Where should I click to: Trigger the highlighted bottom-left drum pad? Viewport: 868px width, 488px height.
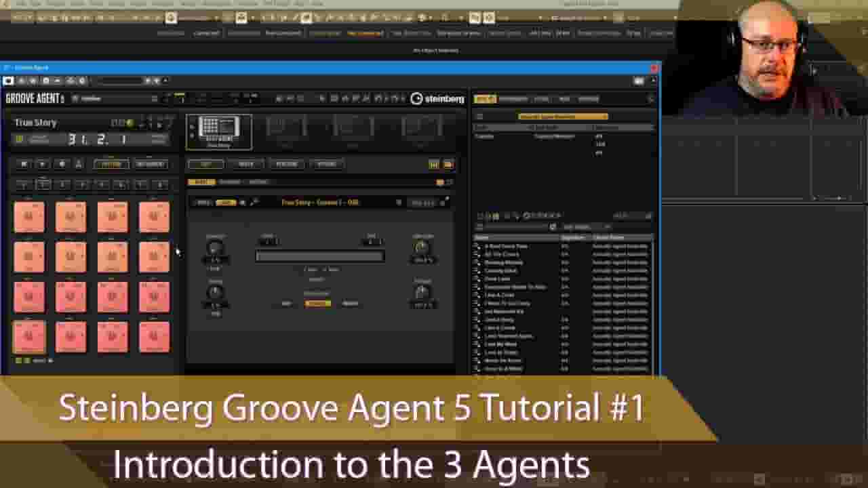(x=29, y=337)
